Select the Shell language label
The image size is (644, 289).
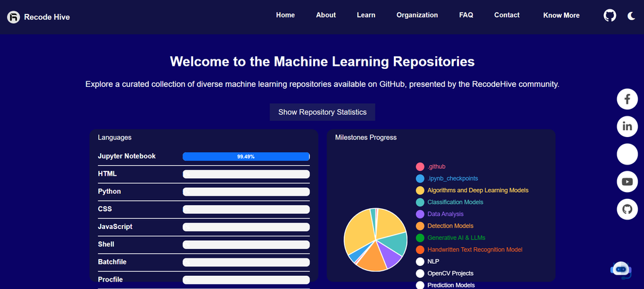click(106, 244)
